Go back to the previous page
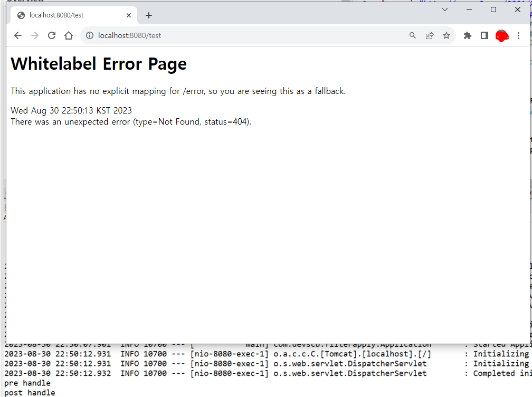Screen dimensions: 532x397 18,35
